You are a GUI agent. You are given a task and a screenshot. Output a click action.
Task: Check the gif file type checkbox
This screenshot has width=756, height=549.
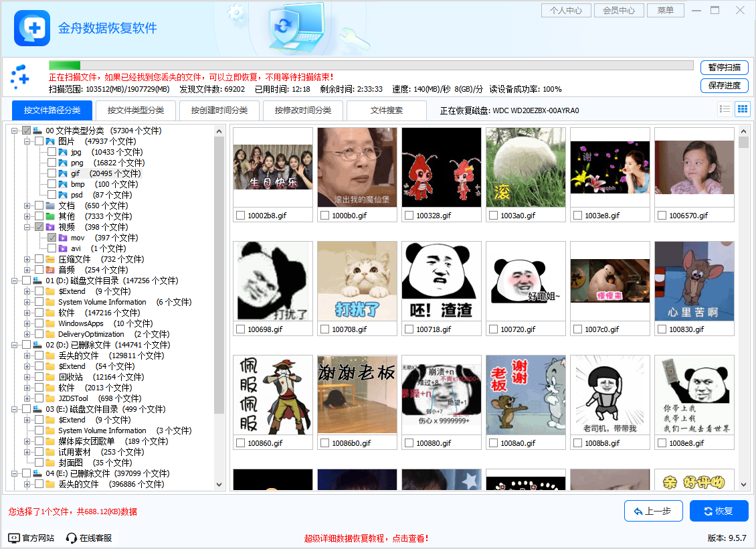(52, 173)
